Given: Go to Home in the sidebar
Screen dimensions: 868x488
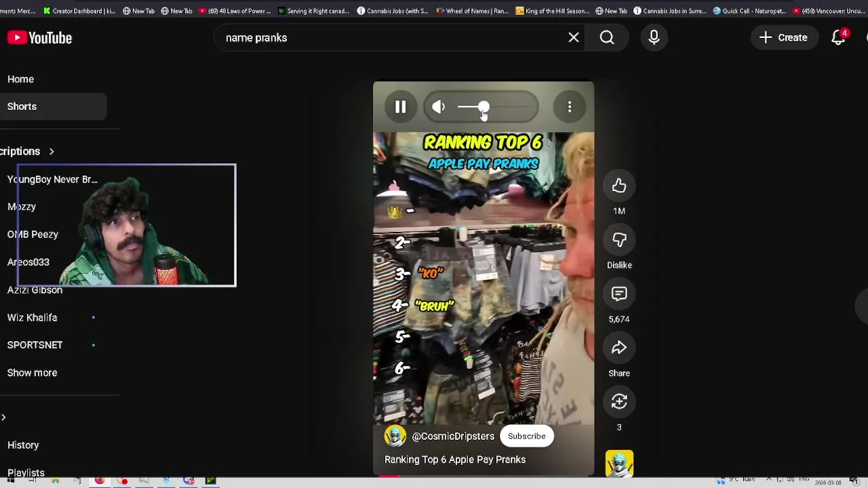Looking at the screenshot, I should click(20, 79).
